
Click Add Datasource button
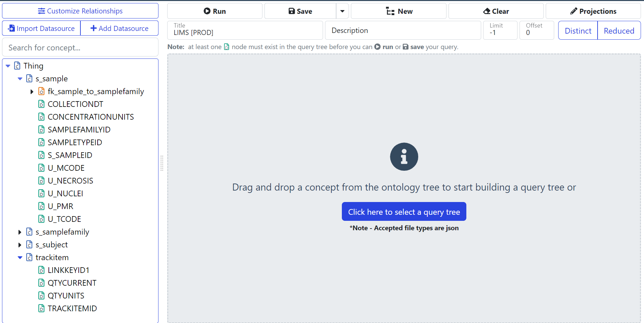[119, 28]
